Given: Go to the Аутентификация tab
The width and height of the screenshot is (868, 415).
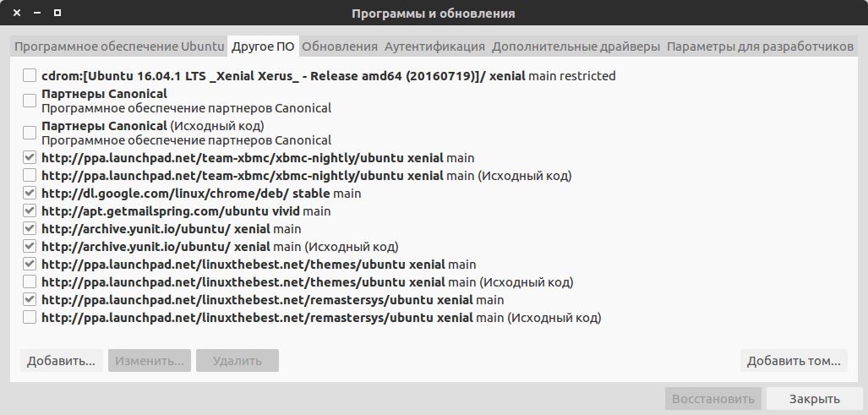Looking at the screenshot, I should click(434, 46).
